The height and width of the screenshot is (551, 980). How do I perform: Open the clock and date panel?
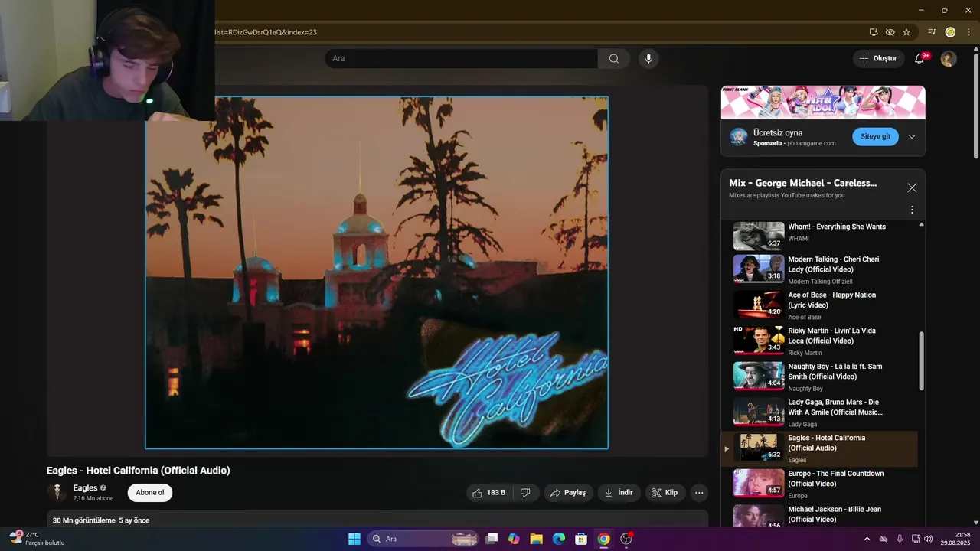point(955,539)
